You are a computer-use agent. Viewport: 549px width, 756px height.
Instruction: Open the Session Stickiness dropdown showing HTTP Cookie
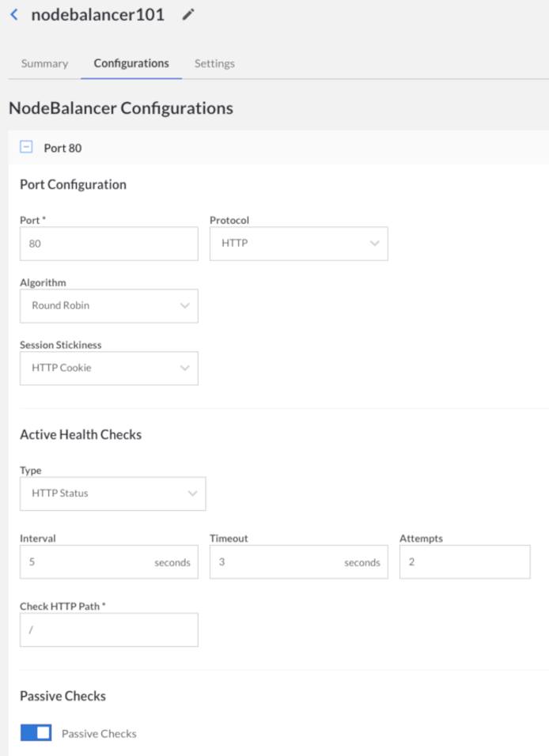(x=108, y=368)
